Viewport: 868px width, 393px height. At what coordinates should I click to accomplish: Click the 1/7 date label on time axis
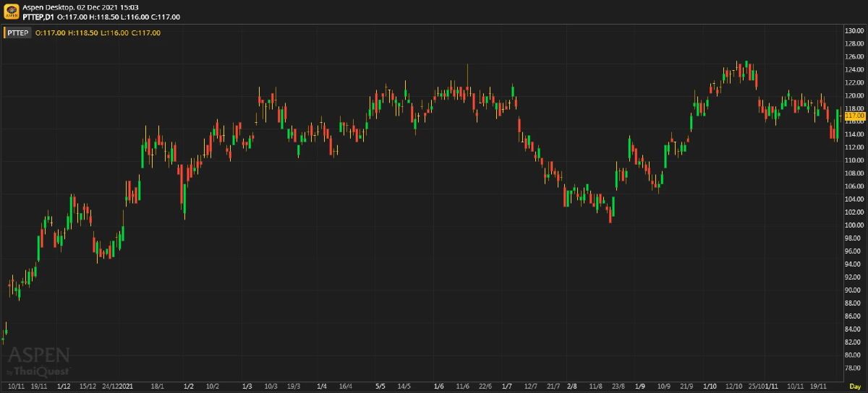click(506, 386)
